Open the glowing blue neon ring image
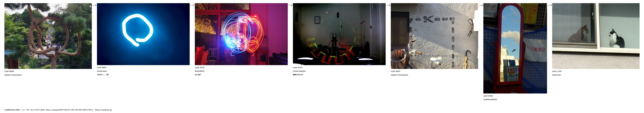Viewport: 644px width, 113px height. 143,34
